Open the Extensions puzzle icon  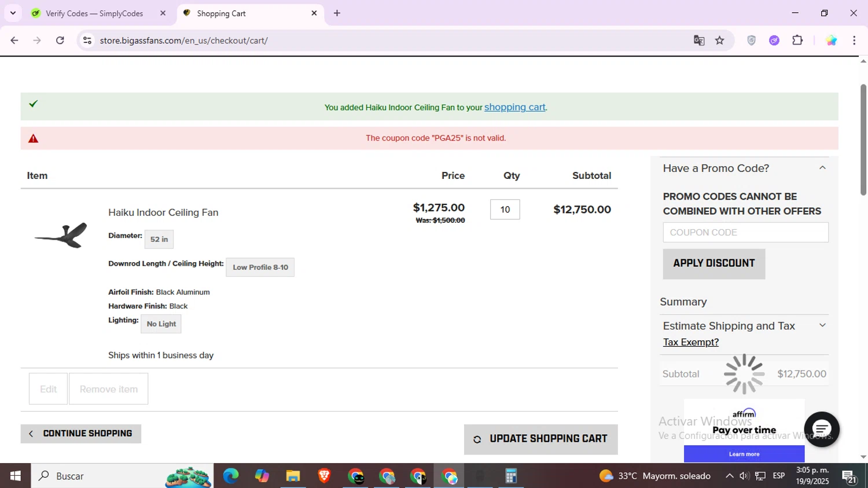click(797, 41)
